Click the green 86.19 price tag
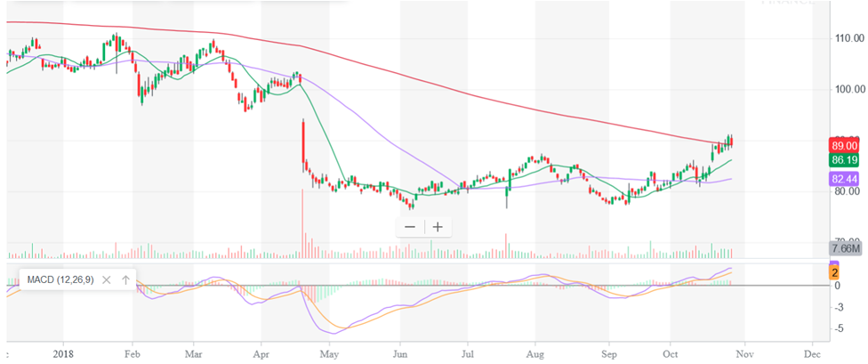 click(x=843, y=161)
